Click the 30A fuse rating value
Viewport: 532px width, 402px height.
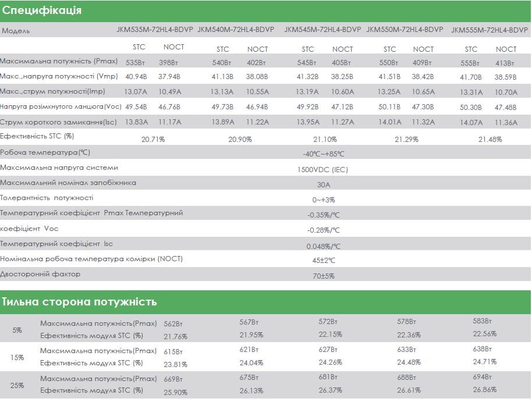[x=324, y=185]
